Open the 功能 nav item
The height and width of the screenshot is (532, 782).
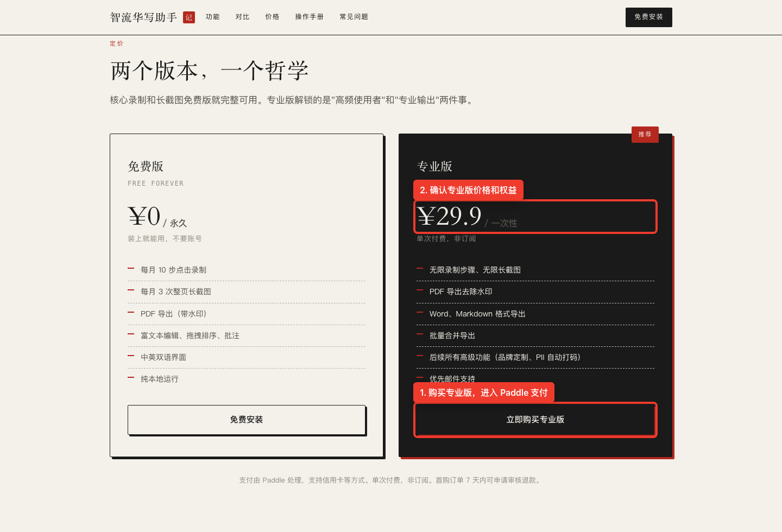213,17
